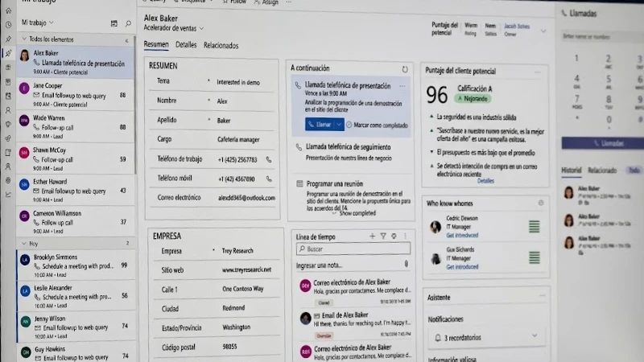Refresh the A continuación panel
644x362 pixels.
click(x=405, y=69)
